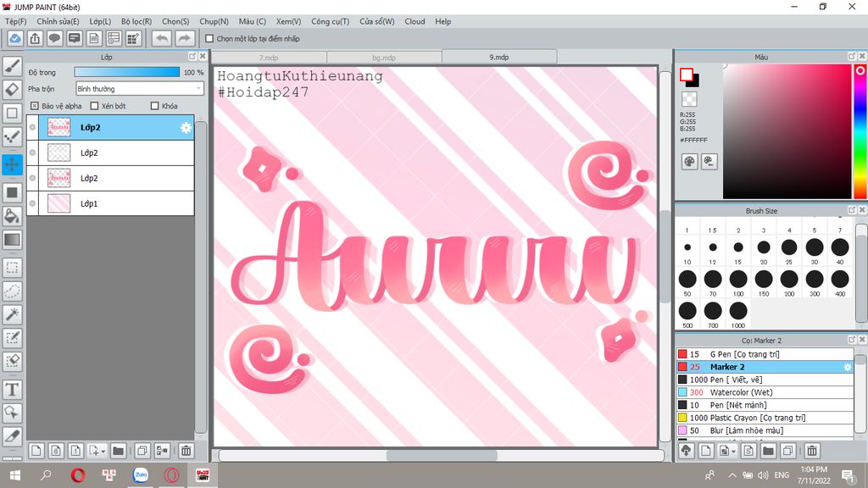Click ENG language indicator in taskbar
The height and width of the screenshot is (488, 868).
[x=782, y=475]
